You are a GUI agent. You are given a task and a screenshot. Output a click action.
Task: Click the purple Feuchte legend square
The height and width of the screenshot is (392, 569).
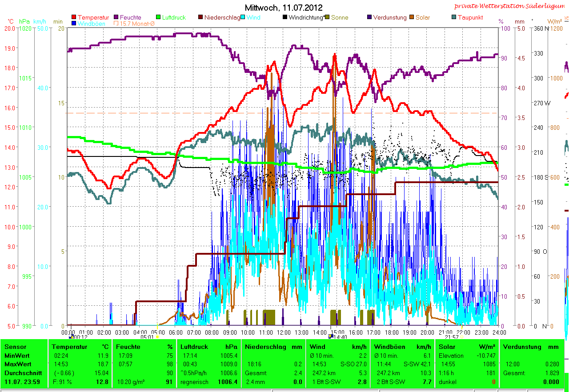pos(116,18)
